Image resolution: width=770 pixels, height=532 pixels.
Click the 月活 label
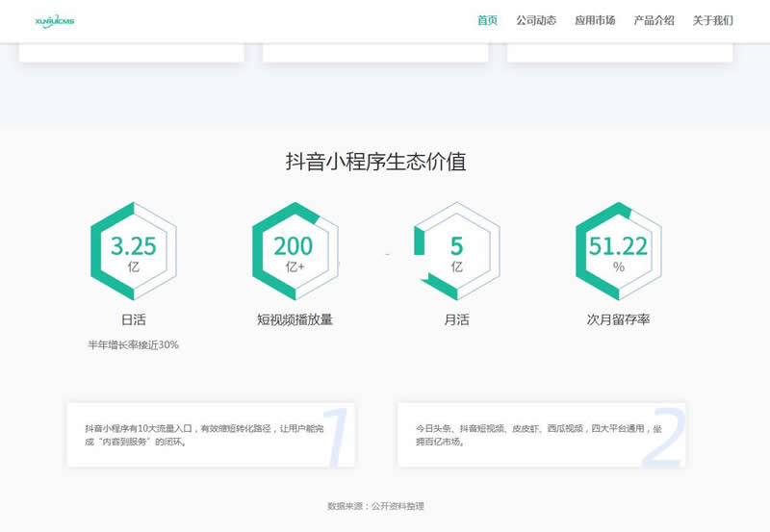click(x=456, y=319)
